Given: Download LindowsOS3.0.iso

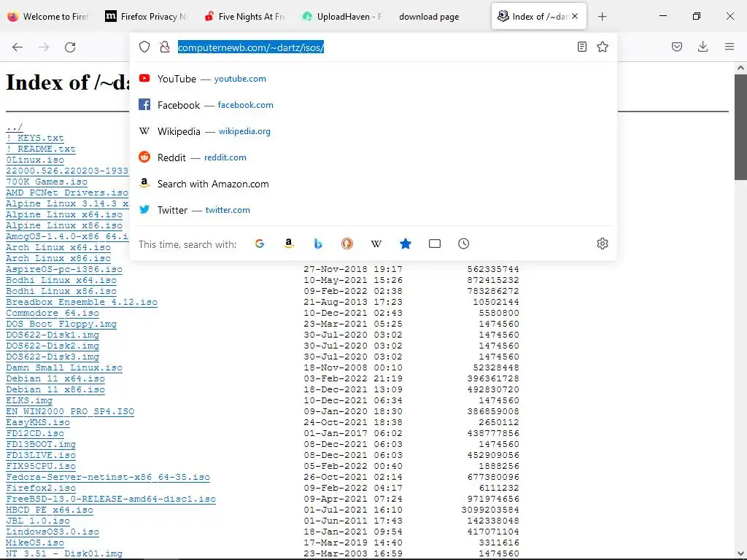Looking at the screenshot, I should coord(53,532).
